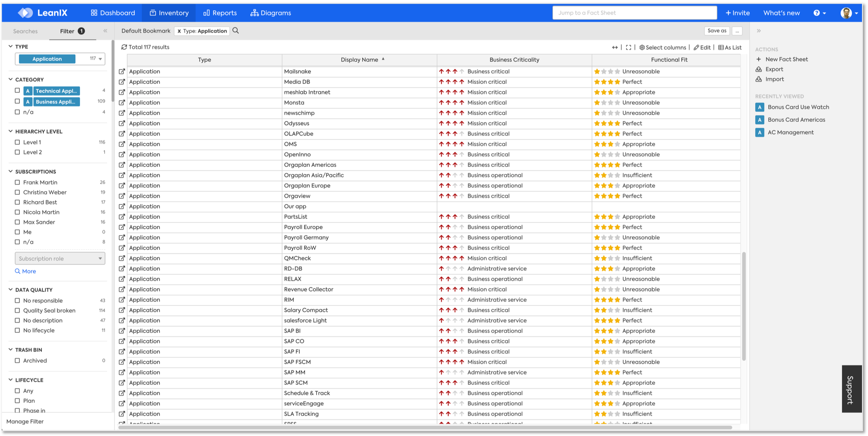Open the RELAX row link icon

[122, 279]
